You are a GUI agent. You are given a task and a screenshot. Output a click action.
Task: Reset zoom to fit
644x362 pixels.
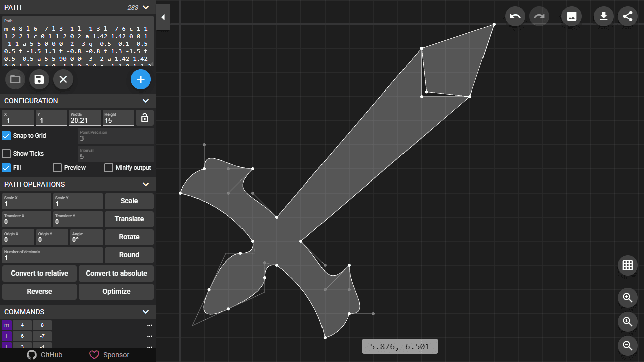(x=628, y=322)
